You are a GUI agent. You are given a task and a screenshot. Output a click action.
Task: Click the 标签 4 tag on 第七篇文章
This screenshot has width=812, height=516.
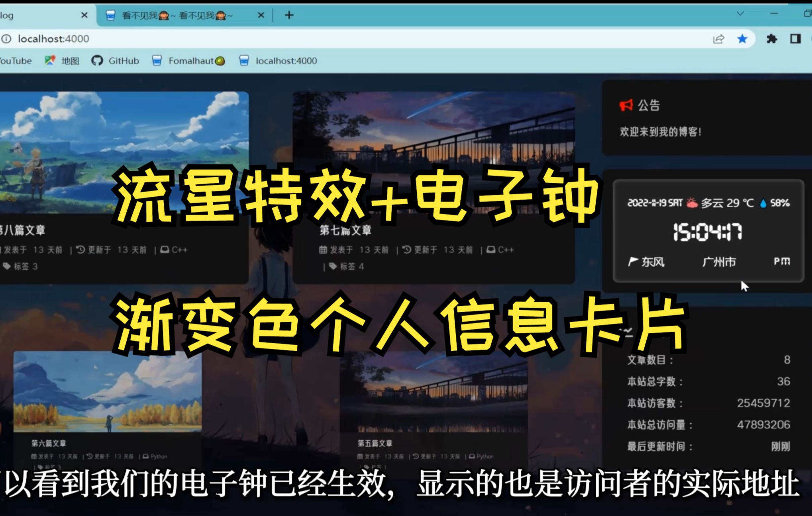pos(352,266)
